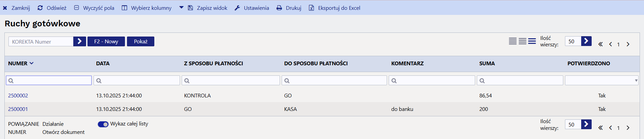The width and height of the screenshot is (644, 139).
Task: Click the Pokaż button
Action: coord(140,41)
